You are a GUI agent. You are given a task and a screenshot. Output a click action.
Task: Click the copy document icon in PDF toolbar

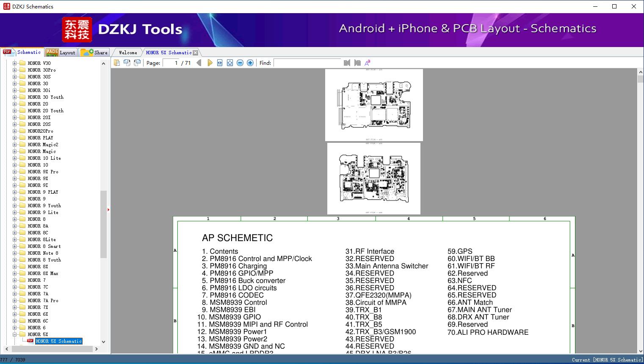pyautogui.click(x=117, y=63)
